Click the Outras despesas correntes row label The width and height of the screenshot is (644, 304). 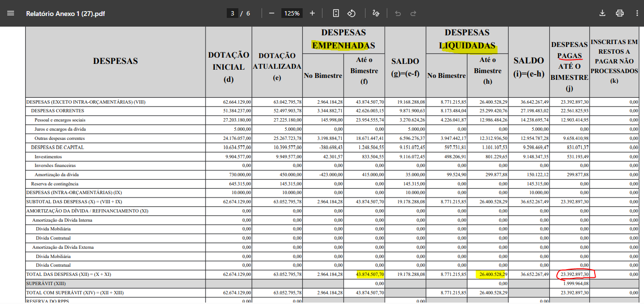(x=59, y=138)
